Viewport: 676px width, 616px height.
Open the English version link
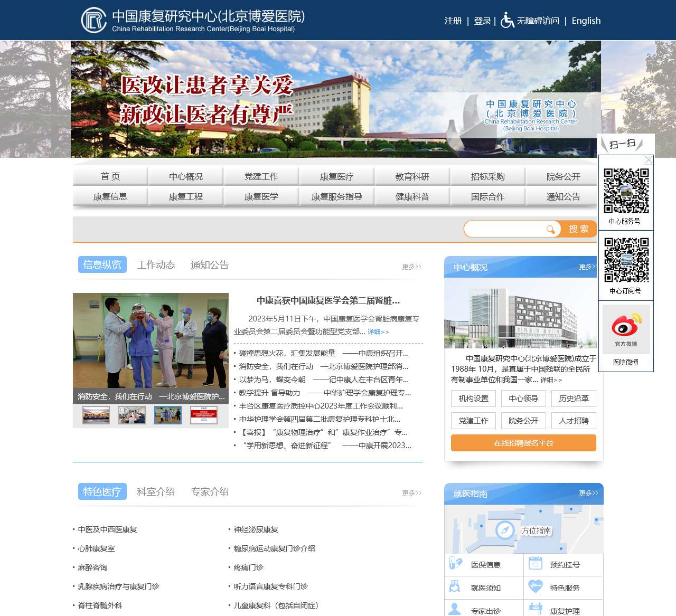[x=586, y=21]
